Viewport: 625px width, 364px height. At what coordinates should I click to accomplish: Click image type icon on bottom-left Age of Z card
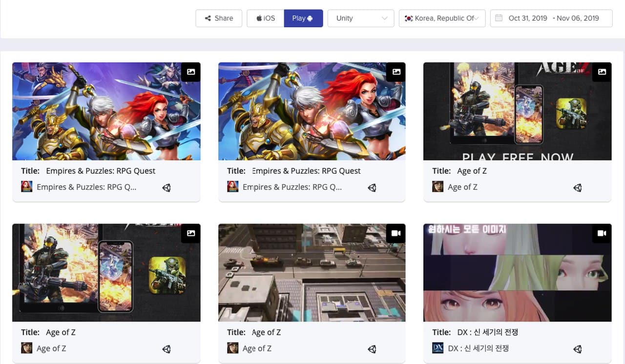191,233
